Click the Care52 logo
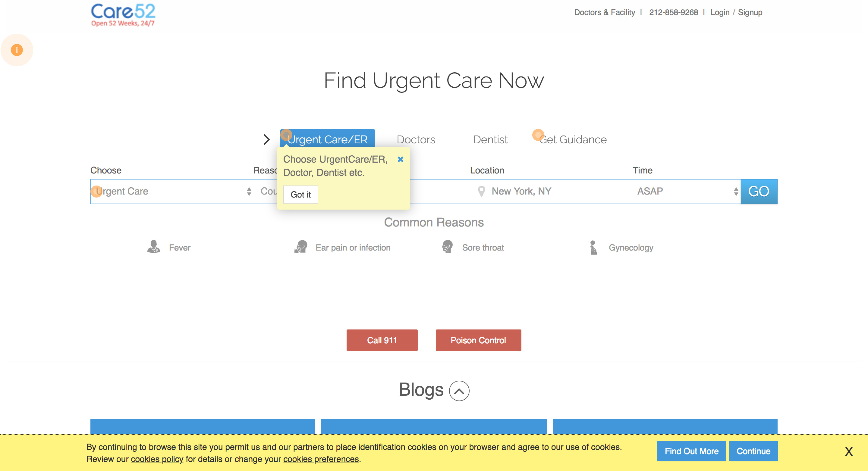868x471 pixels. tap(123, 15)
